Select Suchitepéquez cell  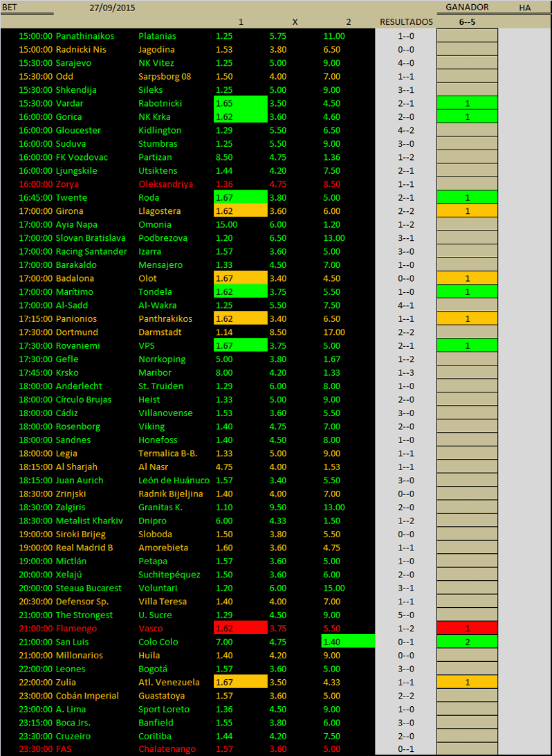click(x=169, y=575)
